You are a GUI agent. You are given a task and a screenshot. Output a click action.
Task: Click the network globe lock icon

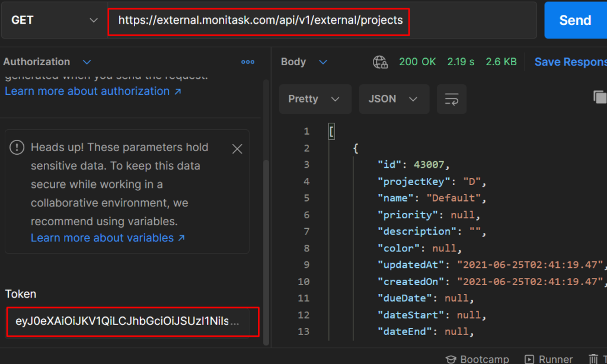click(380, 62)
